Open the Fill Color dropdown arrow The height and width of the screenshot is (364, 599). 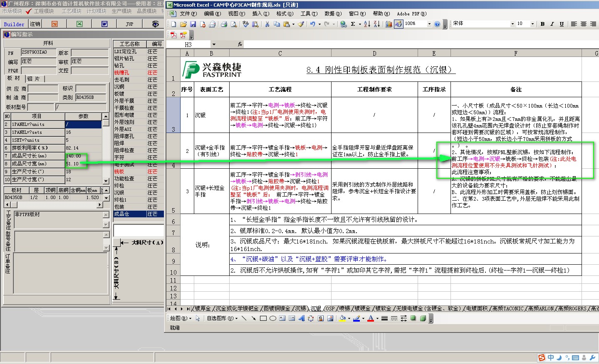click(349, 318)
